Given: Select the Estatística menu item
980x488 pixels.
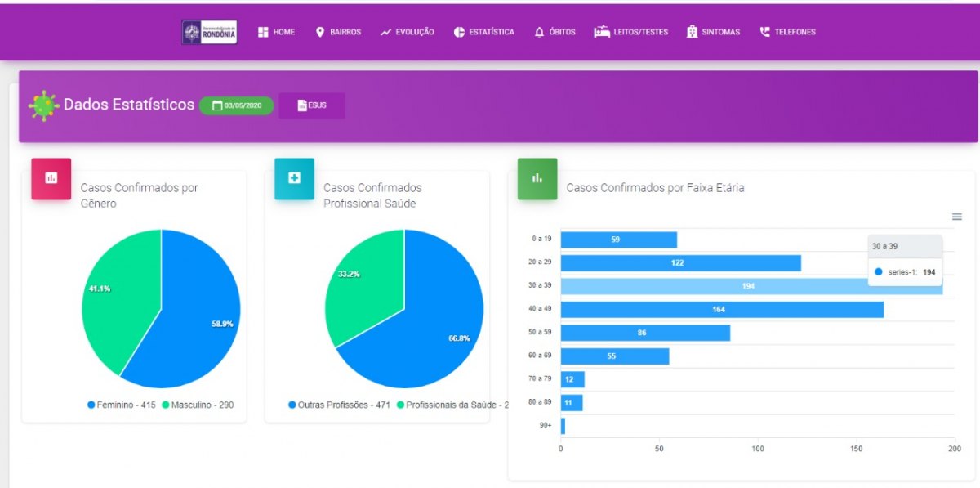Looking at the screenshot, I should click(x=484, y=32).
